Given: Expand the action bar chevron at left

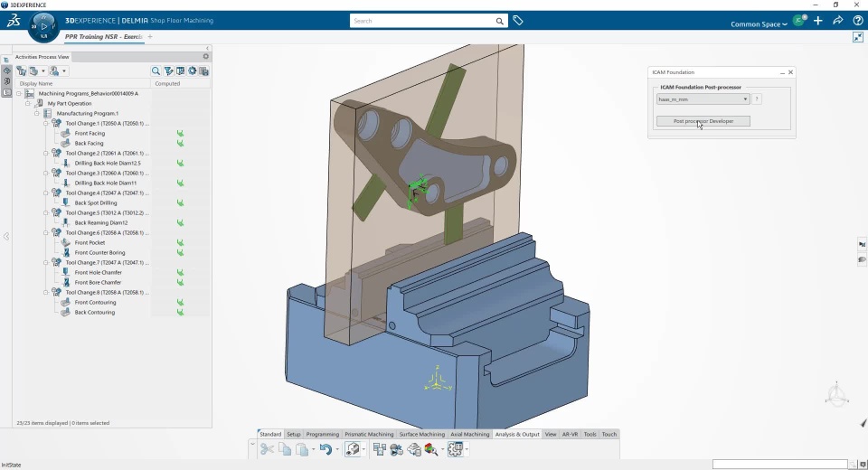Looking at the screenshot, I should point(252,444).
